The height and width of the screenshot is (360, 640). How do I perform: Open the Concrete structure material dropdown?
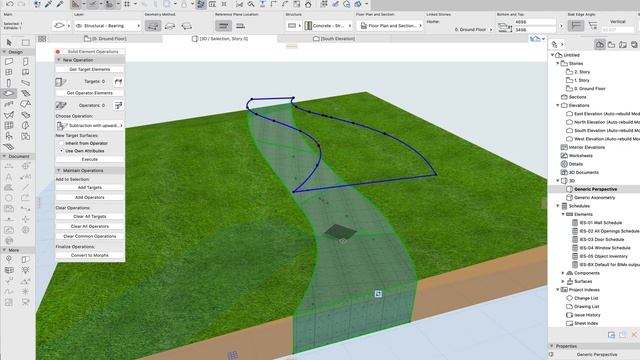tap(328, 26)
